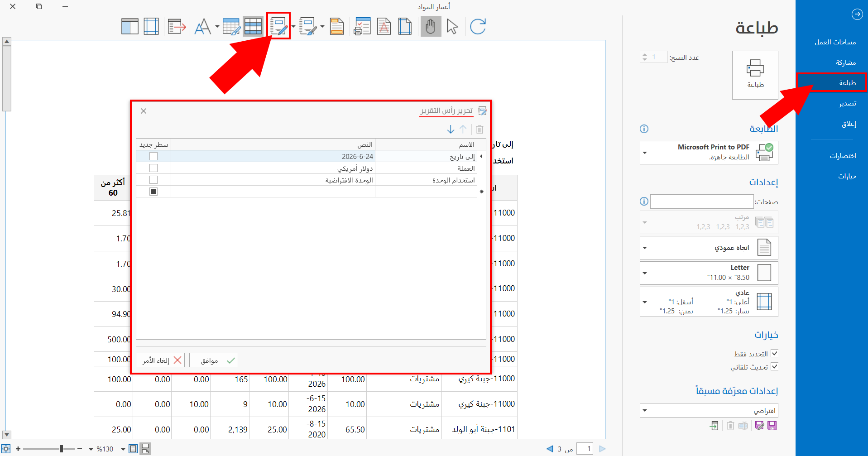The height and width of the screenshot is (456, 868).
Task: Tick new line checkbox for 2026-6-24 row
Action: [153, 156]
